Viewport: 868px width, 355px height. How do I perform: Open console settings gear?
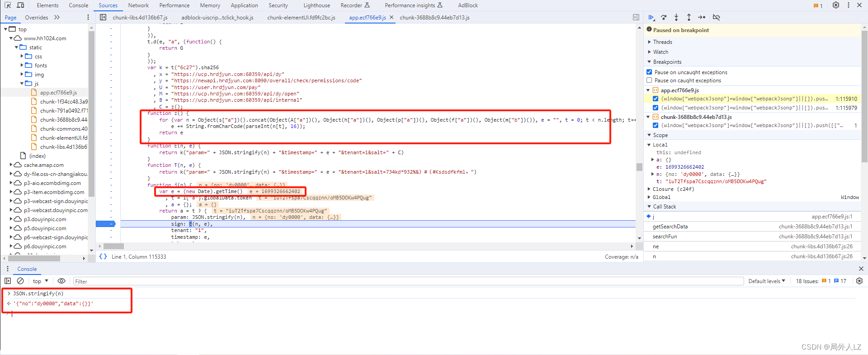point(859,281)
